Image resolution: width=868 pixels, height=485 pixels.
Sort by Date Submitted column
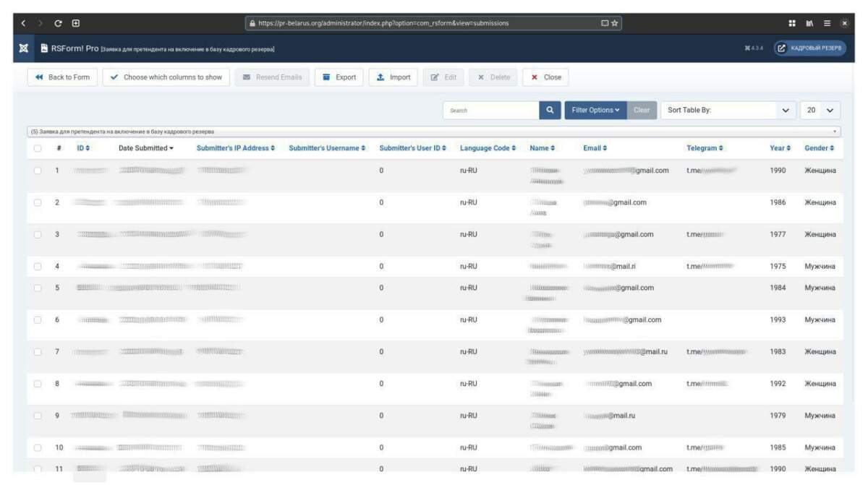(145, 148)
